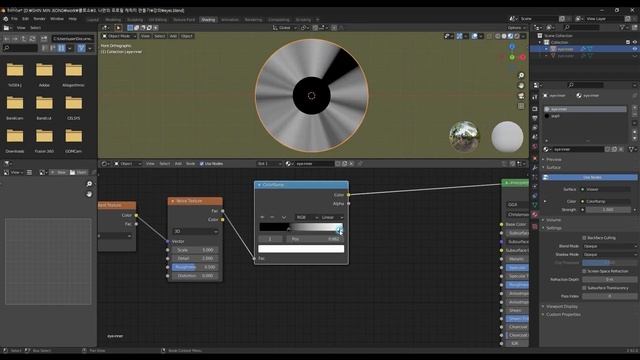Click file browser parent directory arrow
Screen dimensions: 640x360
pyautogui.click(x=24, y=39)
